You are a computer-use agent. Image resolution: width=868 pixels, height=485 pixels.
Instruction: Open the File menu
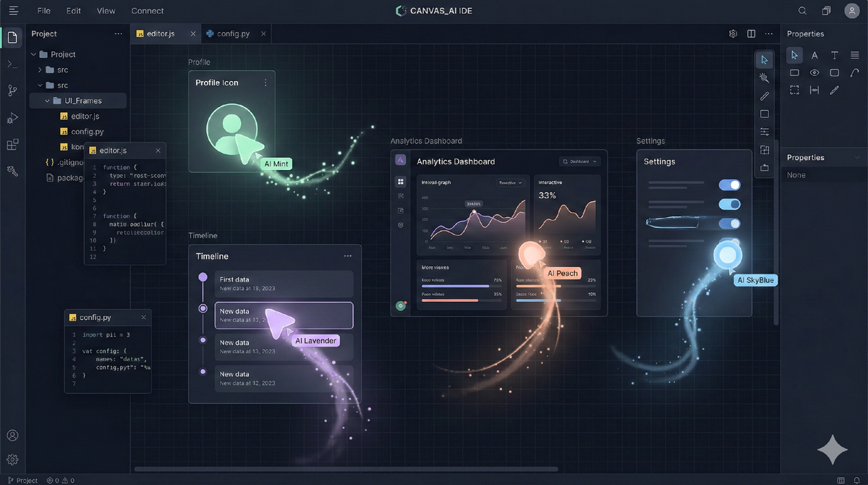[44, 11]
